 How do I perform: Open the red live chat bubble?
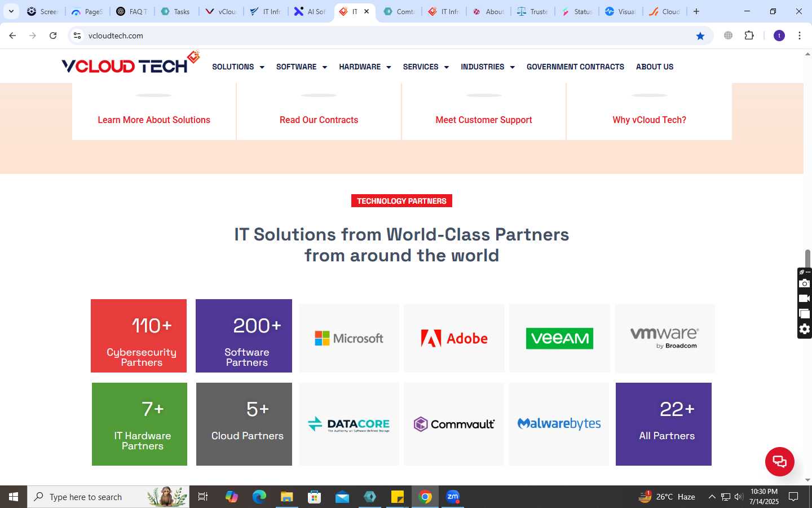pos(780,461)
